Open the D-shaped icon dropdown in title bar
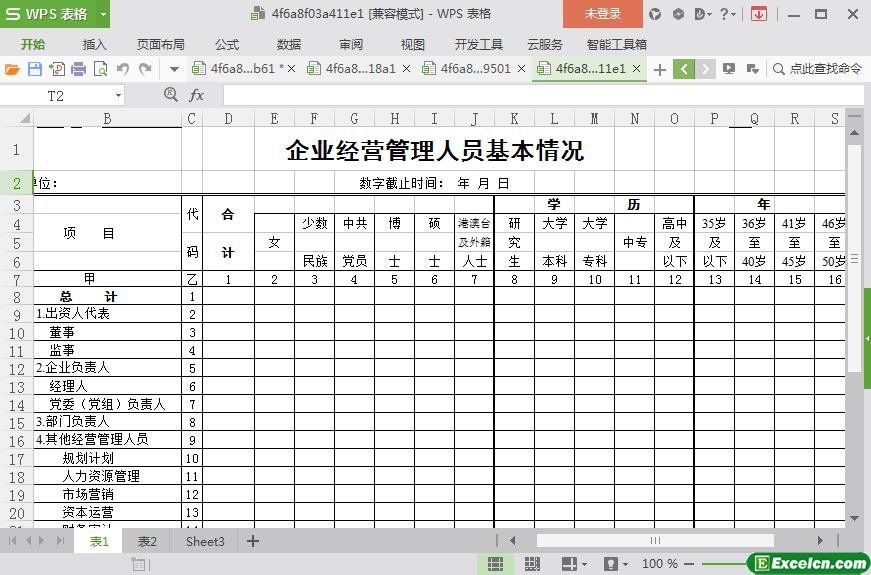 [x=703, y=14]
